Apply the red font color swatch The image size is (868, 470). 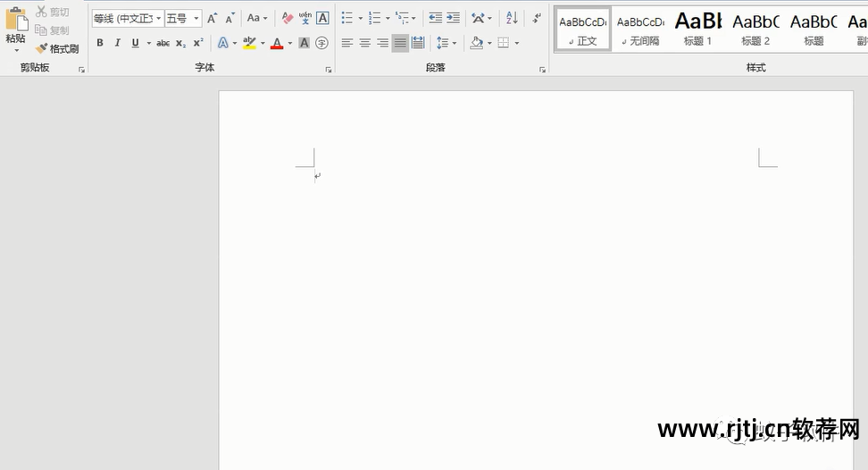(x=277, y=43)
